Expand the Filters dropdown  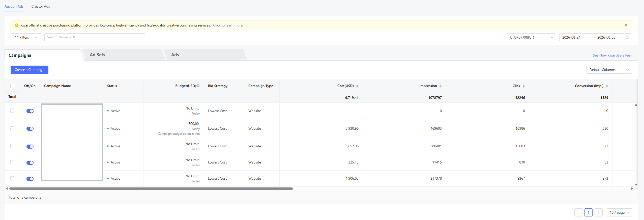tap(26, 37)
